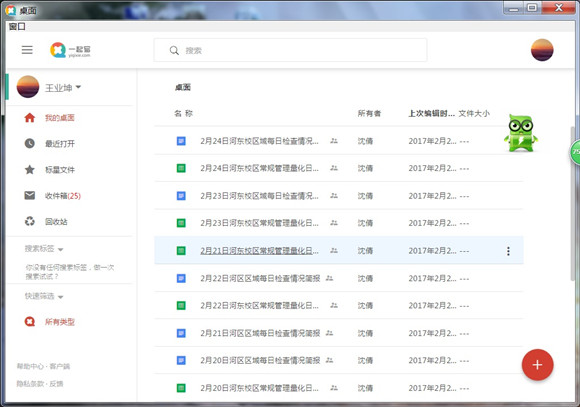This screenshot has height=407, width=580.
Task: Click the home icon for 我的桌面
Action: [x=30, y=118]
